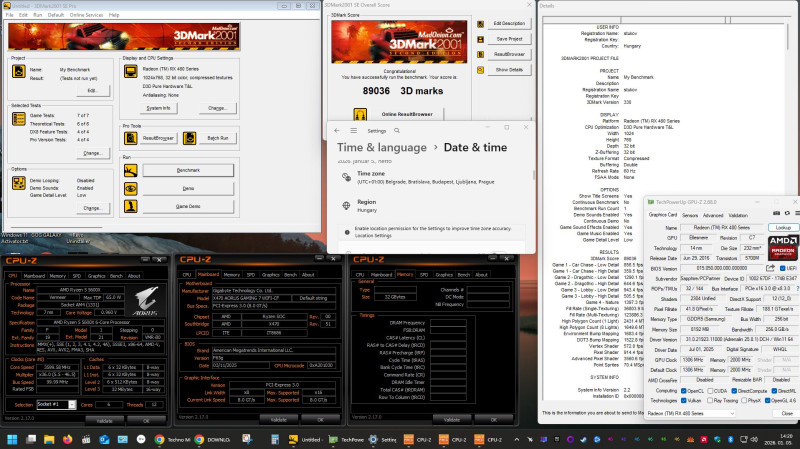The image size is (800, 449).
Task: Click the icon beside Edit Description
Action: pyautogui.click(x=480, y=24)
